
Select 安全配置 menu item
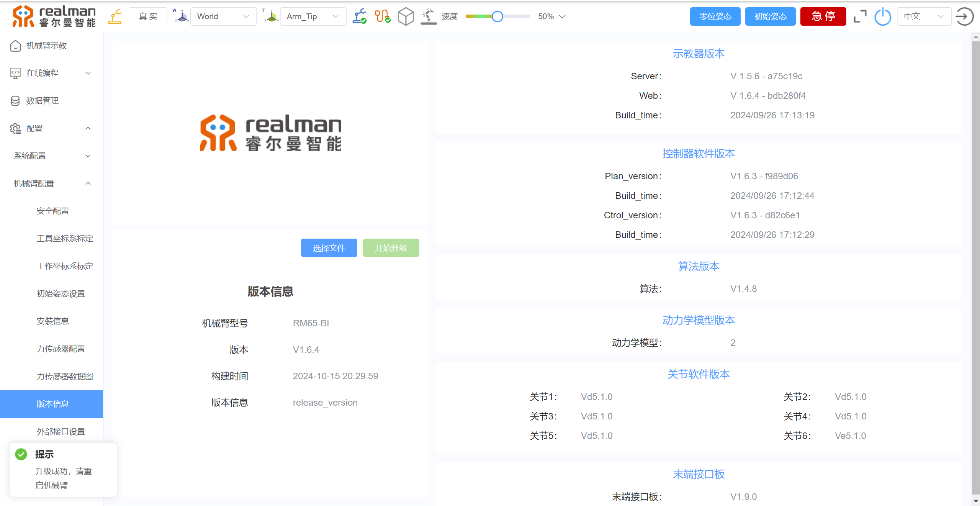53,211
